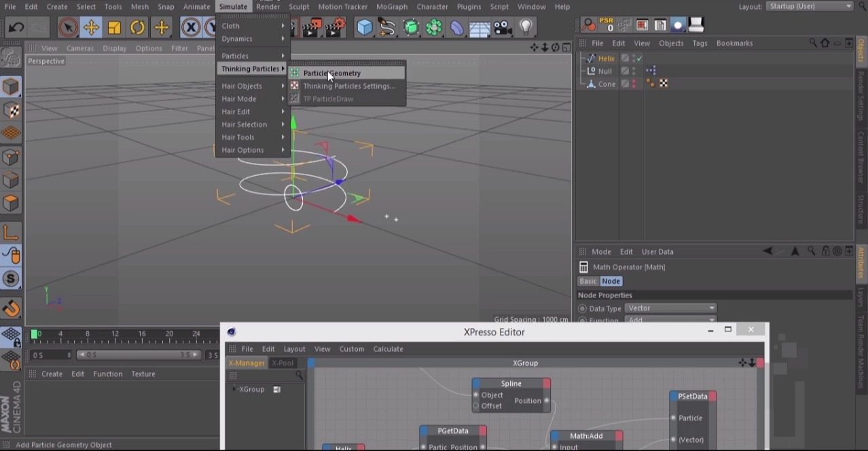This screenshot has width=868, height=451.
Task: Open the Data Type Vector dropdown
Action: [670, 308]
